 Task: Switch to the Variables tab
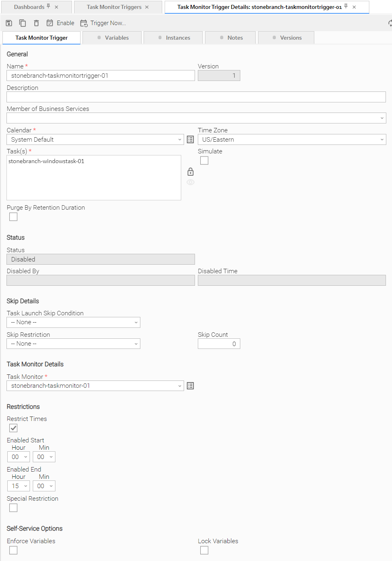[x=112, y=38]
